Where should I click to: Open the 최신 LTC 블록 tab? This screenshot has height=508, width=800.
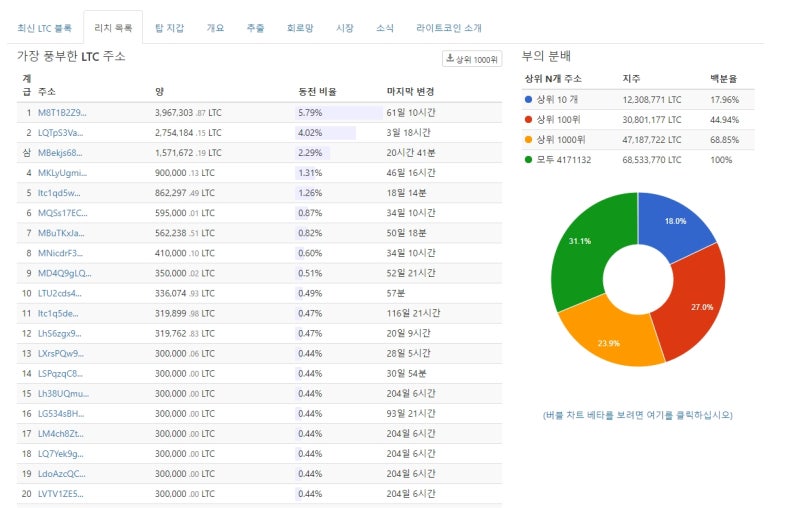(x=44, y=28)
